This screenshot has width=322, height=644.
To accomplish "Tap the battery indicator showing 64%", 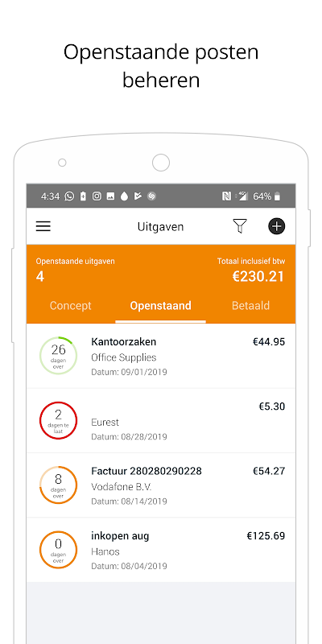I will (x=266, y=196).
